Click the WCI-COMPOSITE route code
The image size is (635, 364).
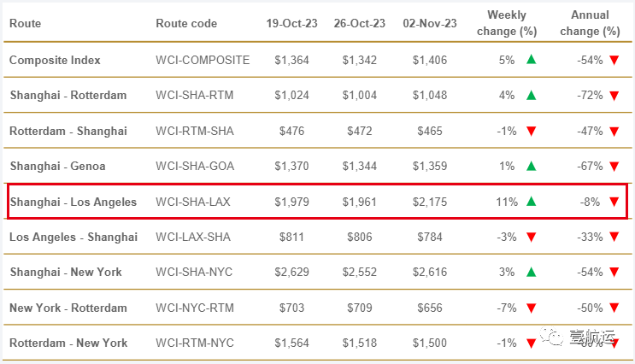pos(203,60)
